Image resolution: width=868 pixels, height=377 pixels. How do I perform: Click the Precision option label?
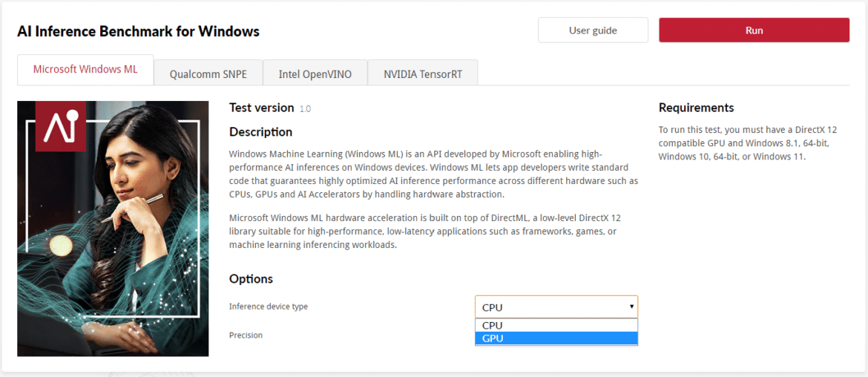click(246, 335)
